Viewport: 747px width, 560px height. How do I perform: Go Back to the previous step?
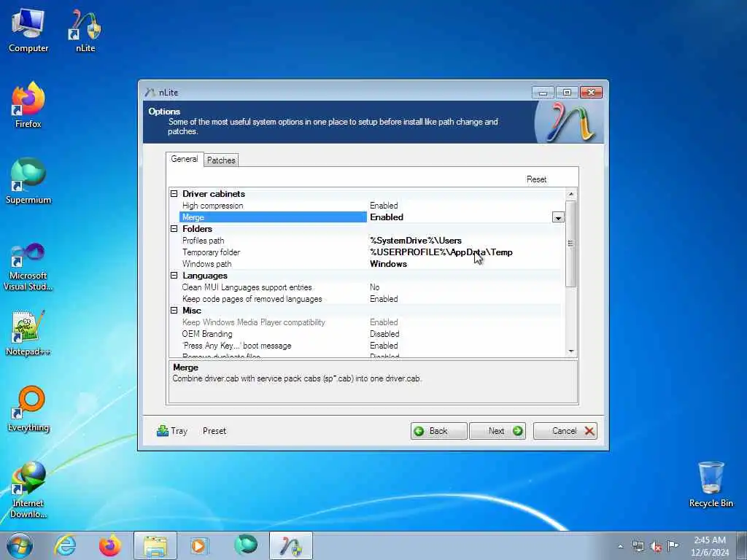click(438, 431)
